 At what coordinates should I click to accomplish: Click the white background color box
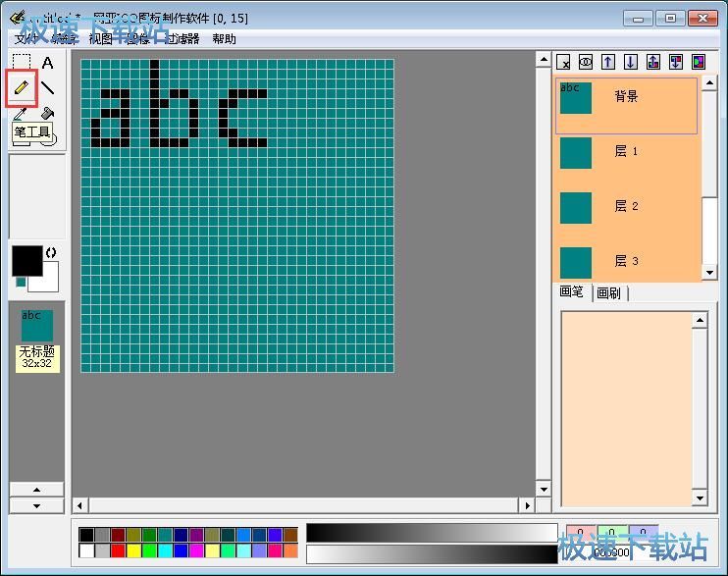[x=50, y=281]
